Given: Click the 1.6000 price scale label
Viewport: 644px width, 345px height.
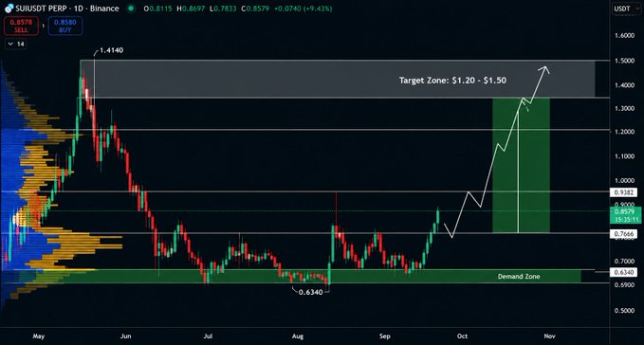Looking at the screenshot, I should [x=624, y=35].
